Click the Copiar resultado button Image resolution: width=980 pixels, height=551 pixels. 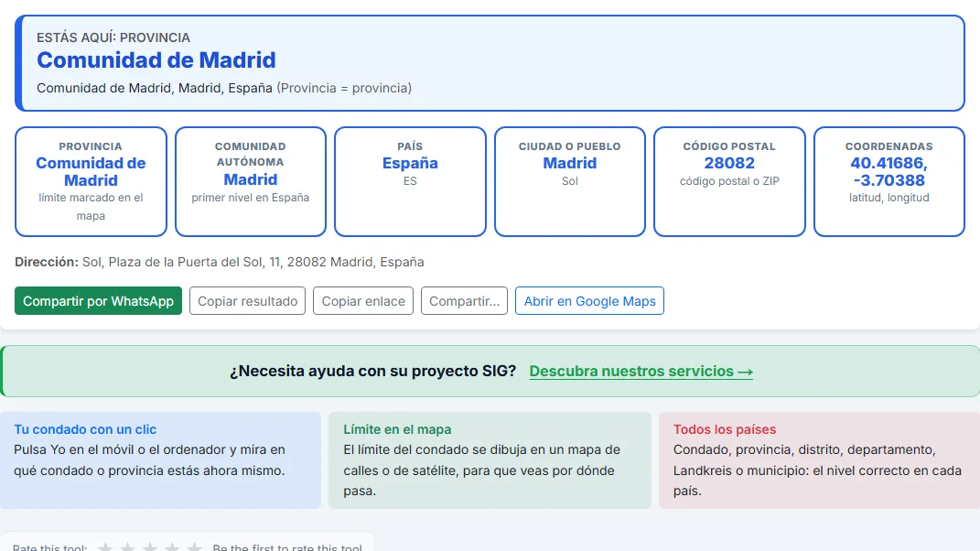click(x=247, y=301)
